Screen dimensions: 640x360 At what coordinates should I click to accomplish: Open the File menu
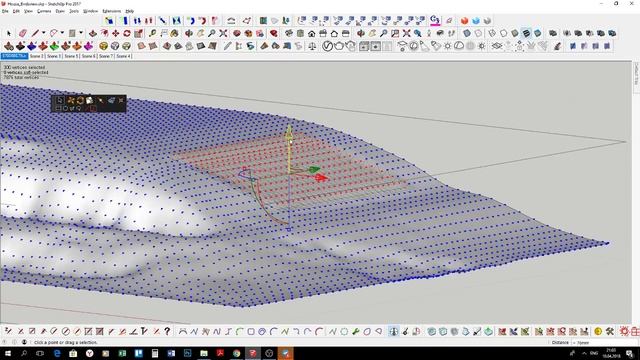tap(5, 11)
